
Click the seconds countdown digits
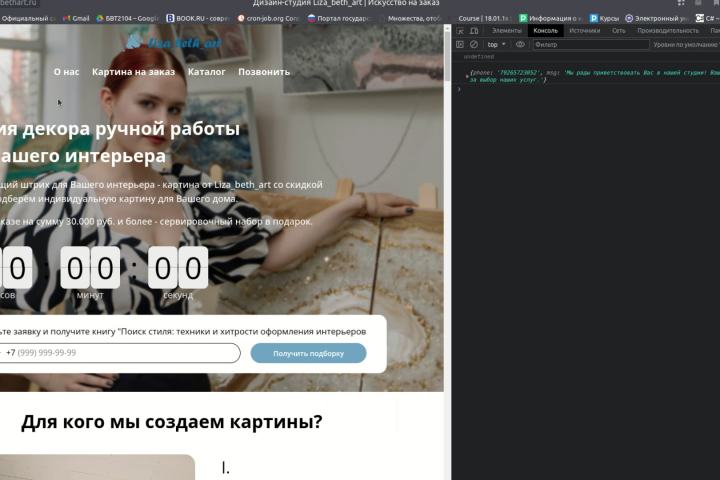click(178, 268)
